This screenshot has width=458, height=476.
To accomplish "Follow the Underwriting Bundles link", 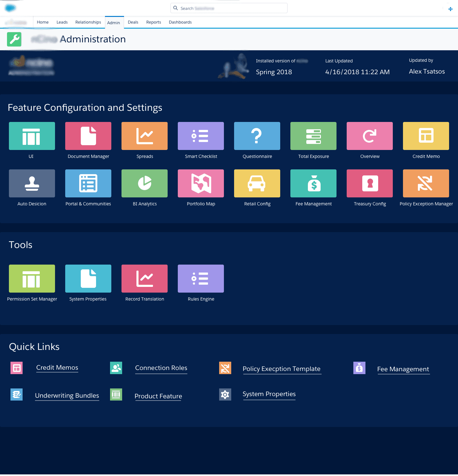I will [67, 395].
